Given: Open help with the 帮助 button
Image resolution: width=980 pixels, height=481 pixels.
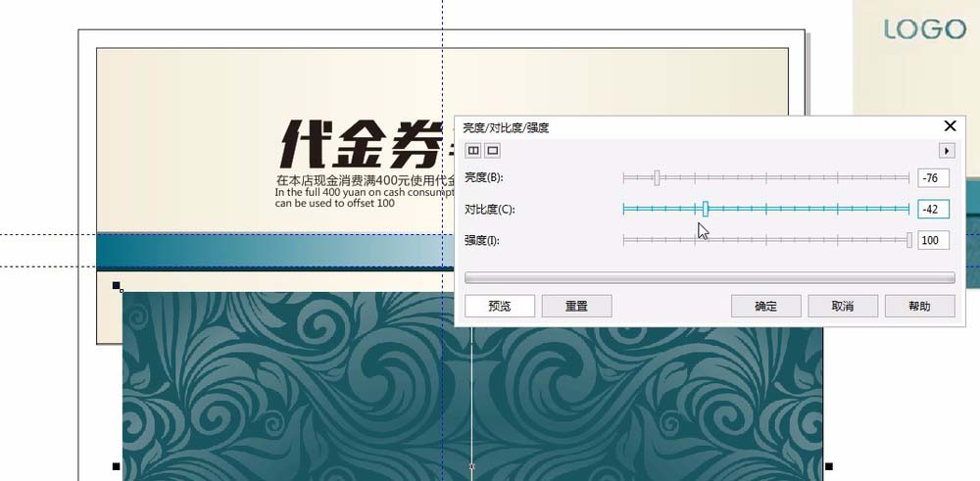Looking at the screenshot, I should [x=919, y=306].
